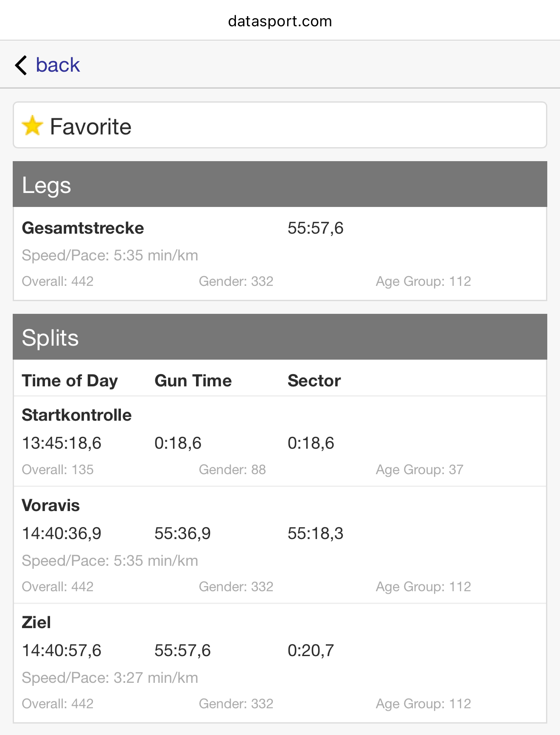Click the Age Group: 37 ranking
This screenshot has height=735, width=560.
[x=419, y=470]
